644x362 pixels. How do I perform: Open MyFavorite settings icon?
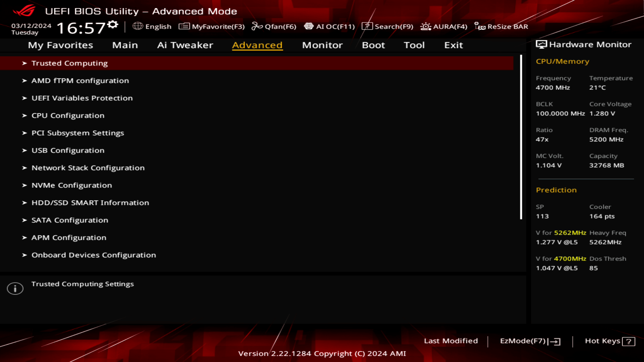pos(183,26)
